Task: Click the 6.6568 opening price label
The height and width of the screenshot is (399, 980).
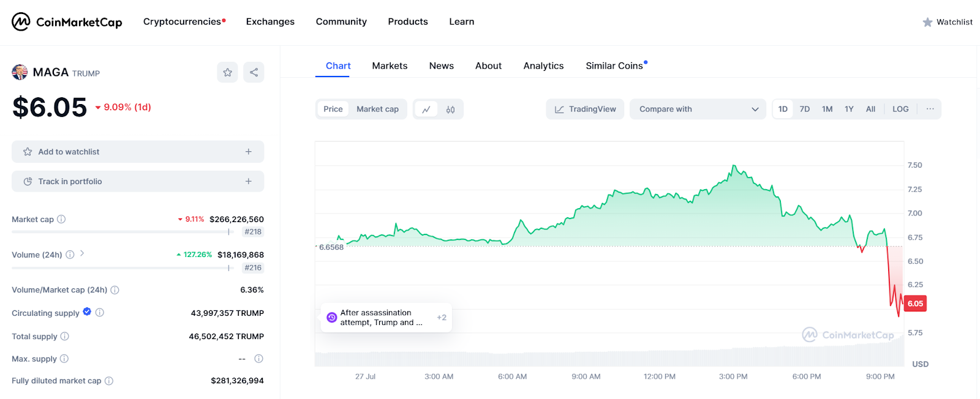Action: 331,247
